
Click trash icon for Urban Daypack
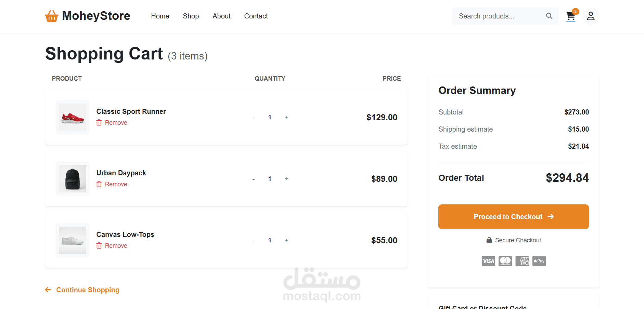tap(99, 184)
